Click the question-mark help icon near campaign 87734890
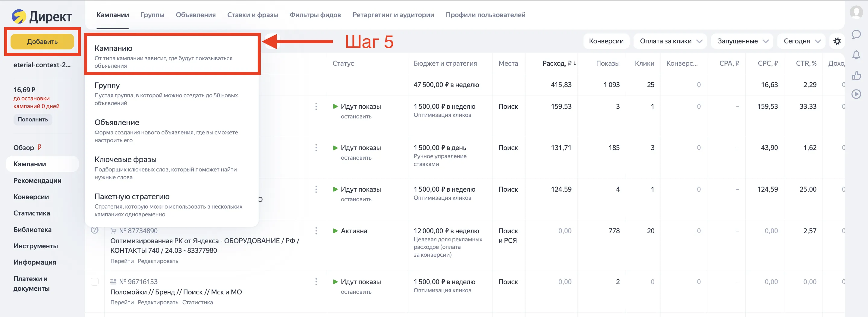868x317 pixels. pyautogui.click(x=95, y=231)
